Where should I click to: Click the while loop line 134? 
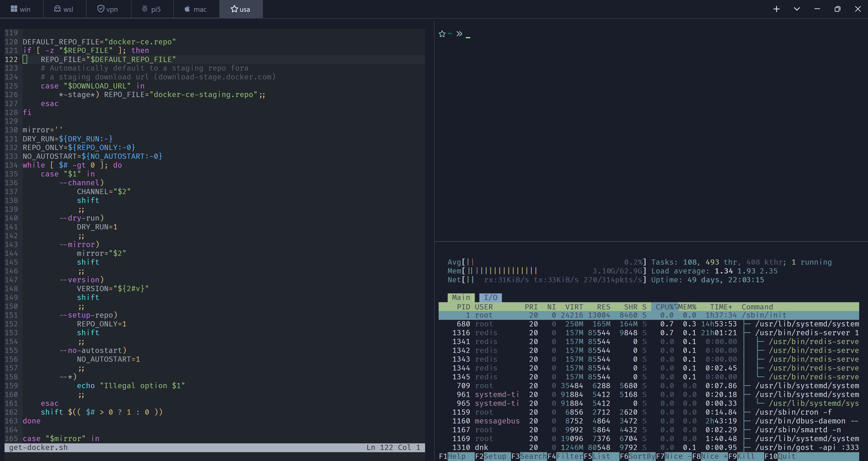(x=72, y=165)
